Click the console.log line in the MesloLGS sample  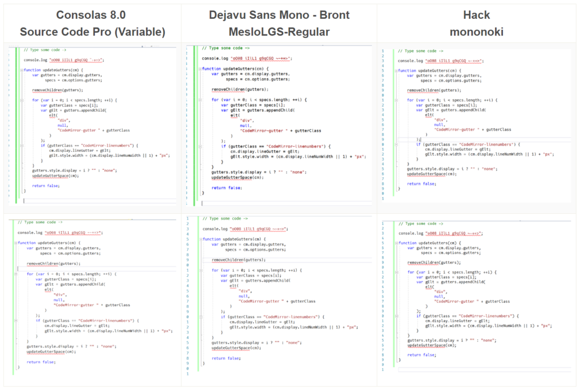point(245,229)
